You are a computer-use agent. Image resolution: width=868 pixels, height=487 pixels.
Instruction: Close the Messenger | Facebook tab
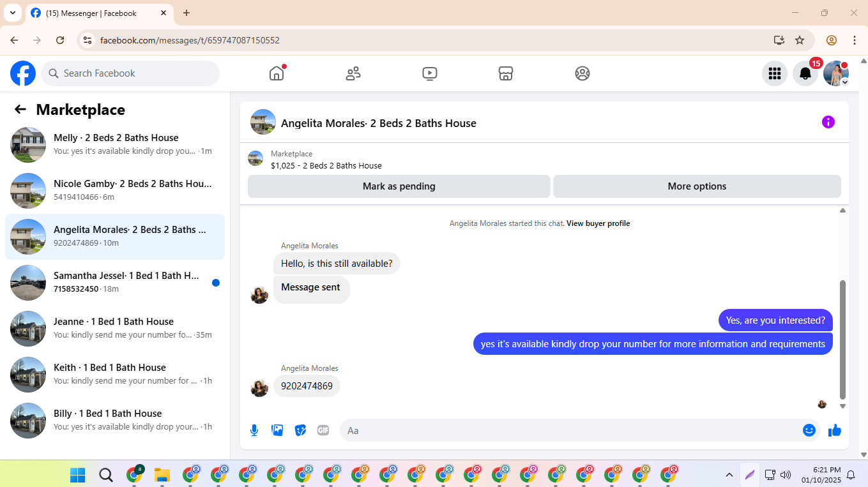click(164, 13)
